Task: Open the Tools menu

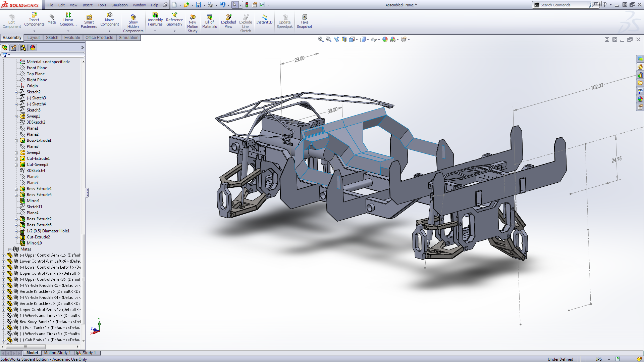Action: 102,5
